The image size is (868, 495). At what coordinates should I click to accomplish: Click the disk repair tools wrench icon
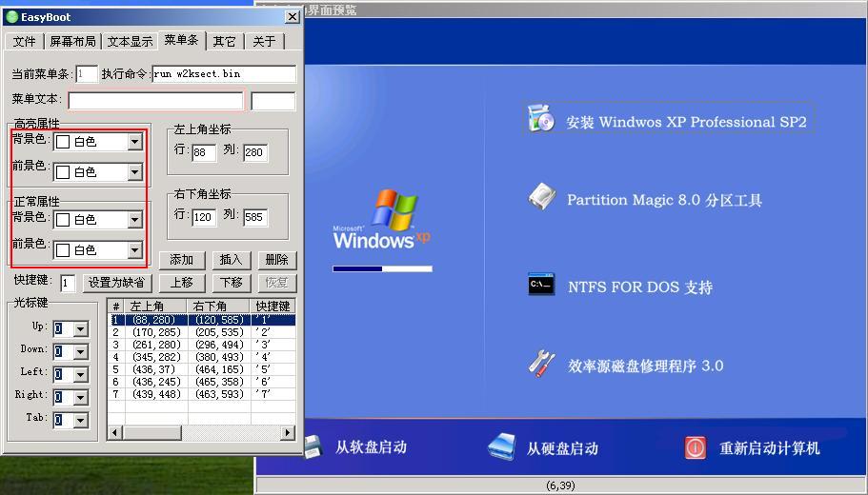coord(541,364)
